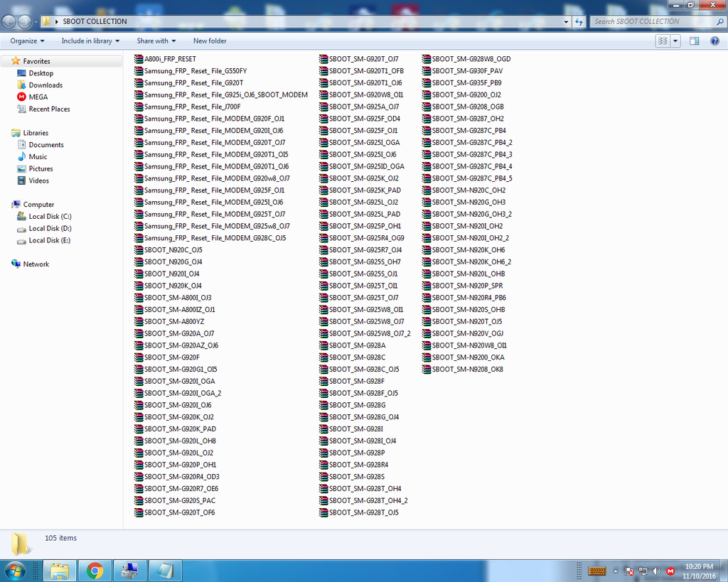Select the SBOOT_SM-N9208_OK8 file

pos(467,370)
